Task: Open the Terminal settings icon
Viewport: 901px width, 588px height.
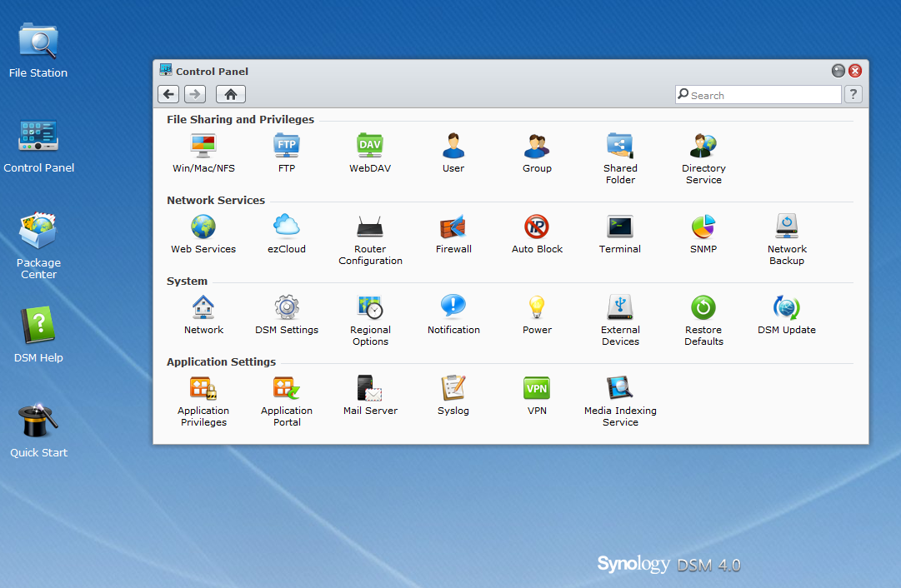Action: (x=620, y=234)
